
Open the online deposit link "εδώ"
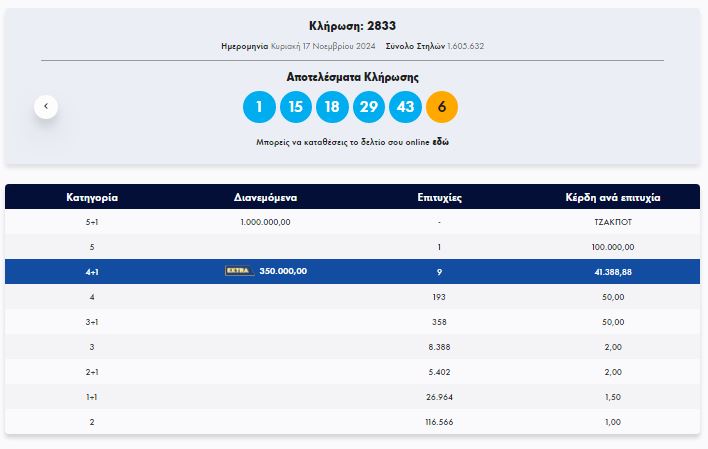(x=441, y=143)
